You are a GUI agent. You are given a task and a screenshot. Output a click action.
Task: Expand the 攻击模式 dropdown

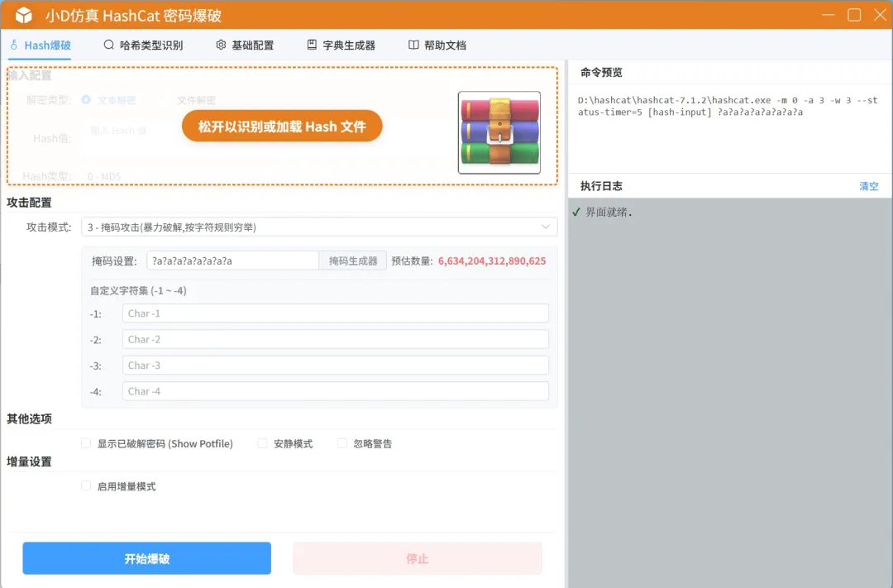point(319,227)
